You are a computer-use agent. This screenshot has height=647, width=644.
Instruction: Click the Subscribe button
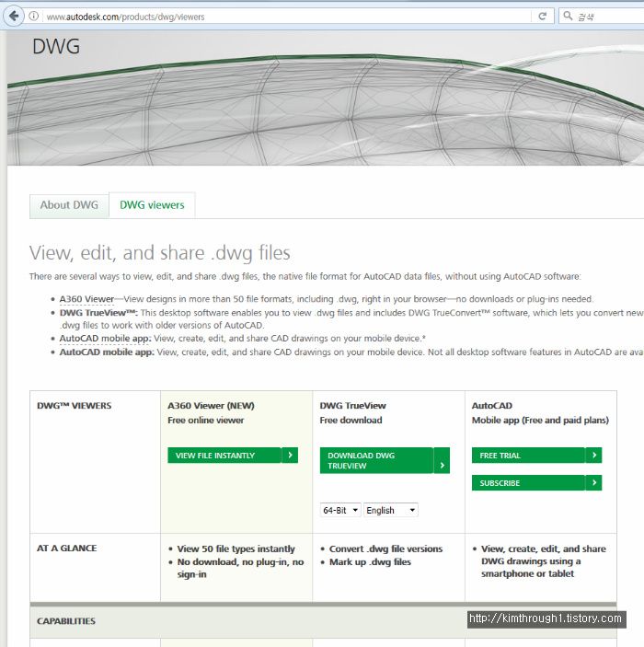(x=536, y=483)
